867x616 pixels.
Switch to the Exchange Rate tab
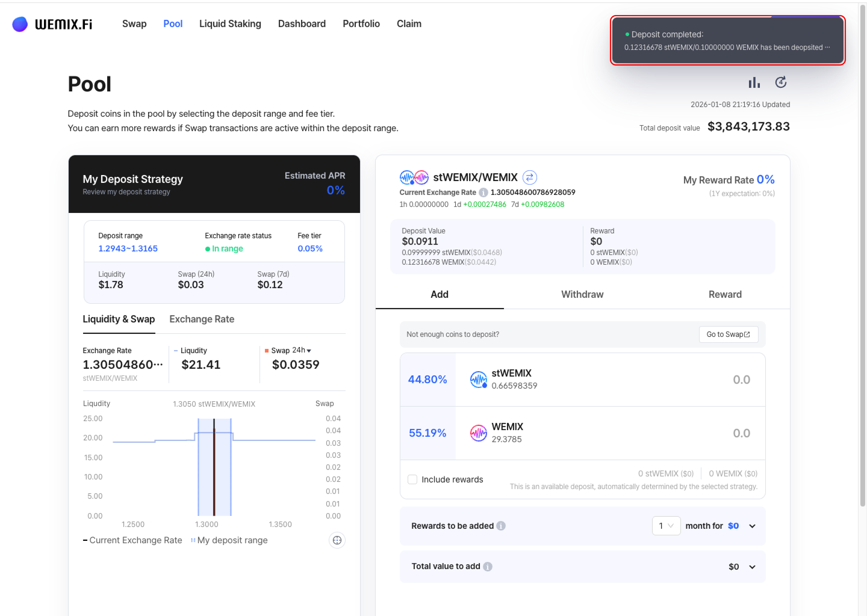pos(202,319)
